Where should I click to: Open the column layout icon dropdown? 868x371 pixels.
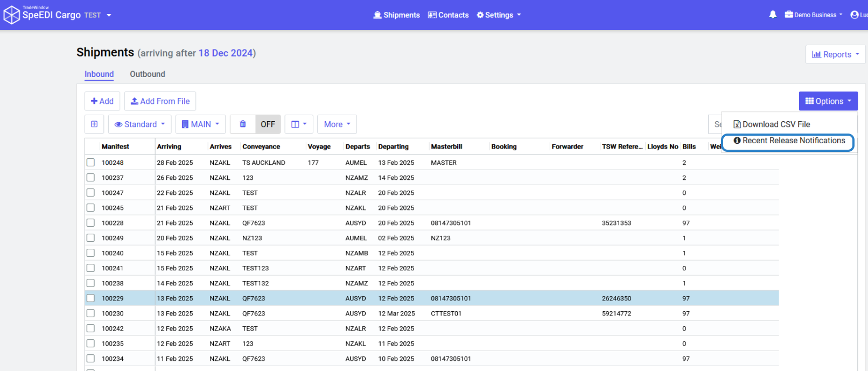[299, 124]
